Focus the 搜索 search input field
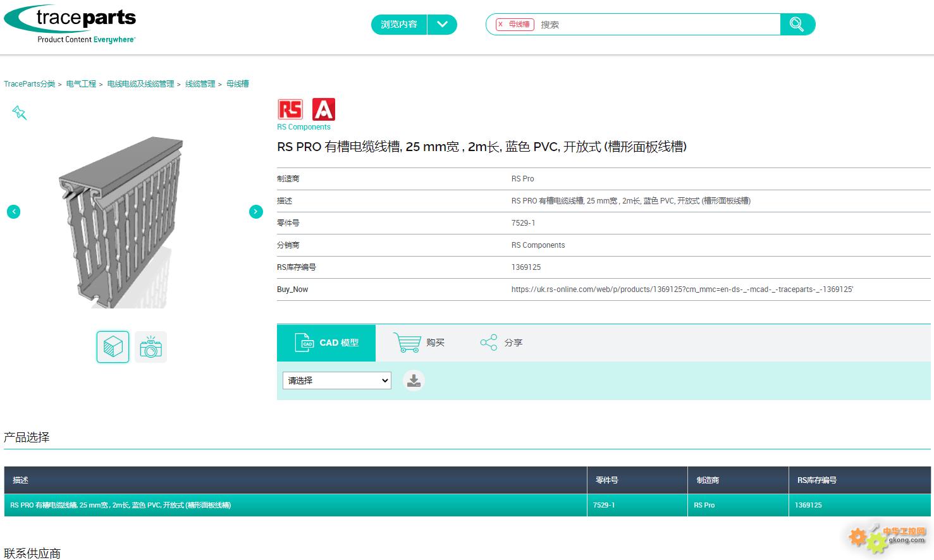Image resolution: width=934 pixels, height=560 pixels. point(658,25)
